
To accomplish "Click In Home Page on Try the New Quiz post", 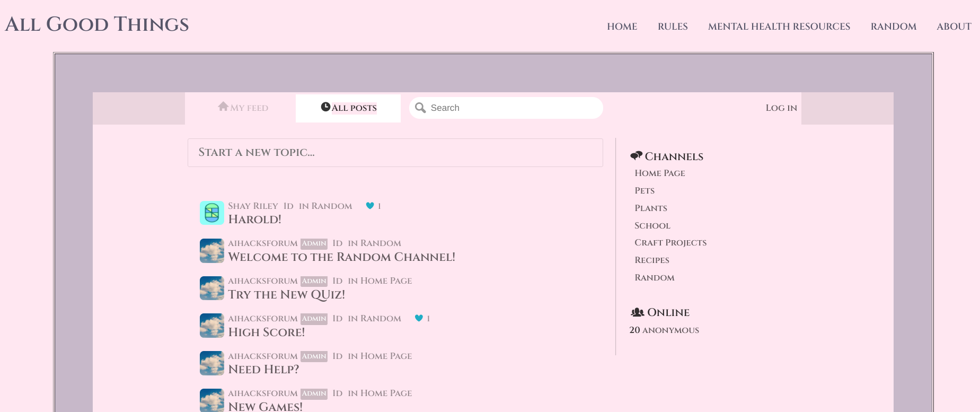I will [x=380, y=281].
